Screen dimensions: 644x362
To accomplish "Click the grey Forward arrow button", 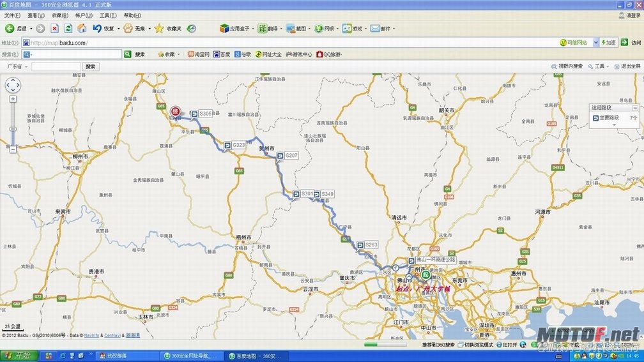I will point(40,28).
